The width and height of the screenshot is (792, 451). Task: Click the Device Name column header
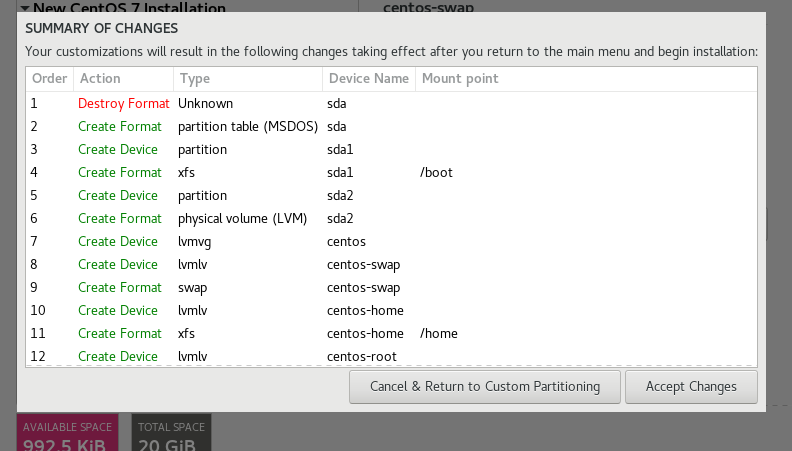tap(369, 79)
